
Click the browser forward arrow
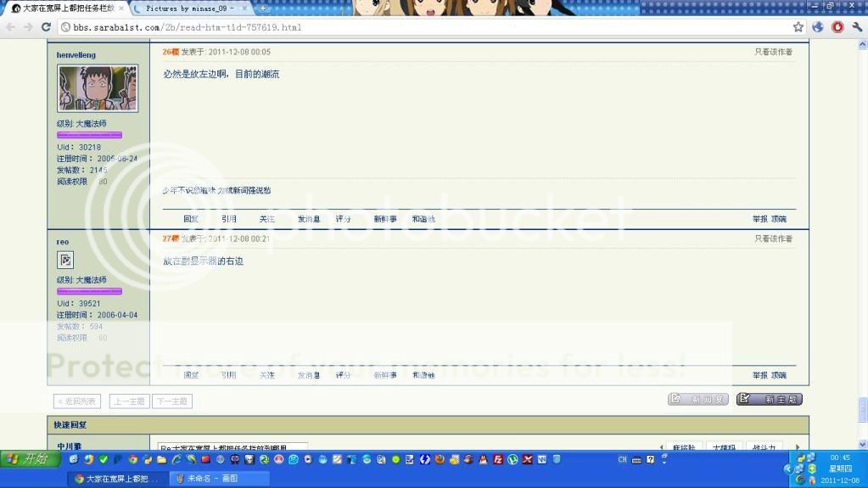[x=28, y=27]
